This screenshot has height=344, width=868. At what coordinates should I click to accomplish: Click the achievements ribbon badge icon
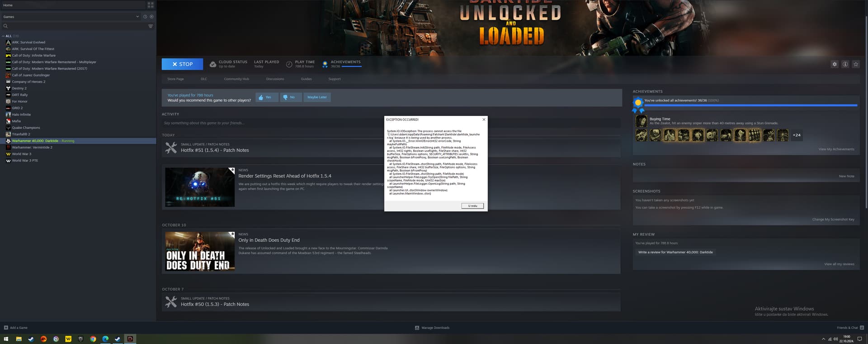638,105
